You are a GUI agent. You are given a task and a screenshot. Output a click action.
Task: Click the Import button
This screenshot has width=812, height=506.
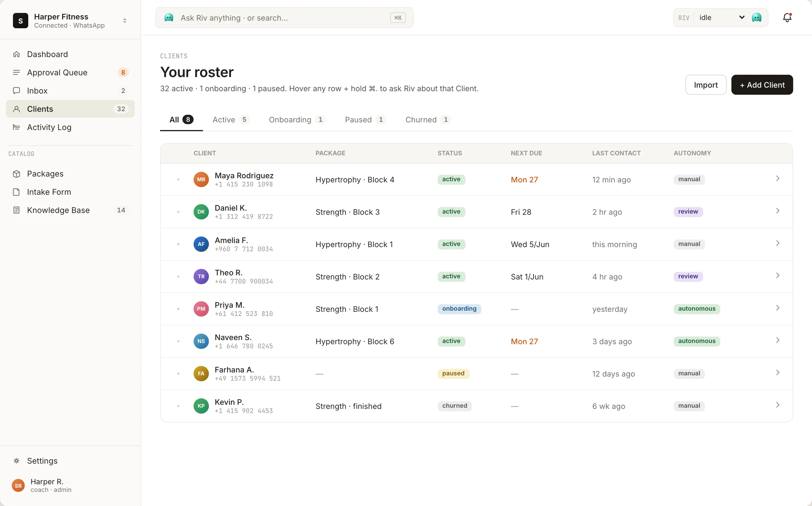coord(705,85)
